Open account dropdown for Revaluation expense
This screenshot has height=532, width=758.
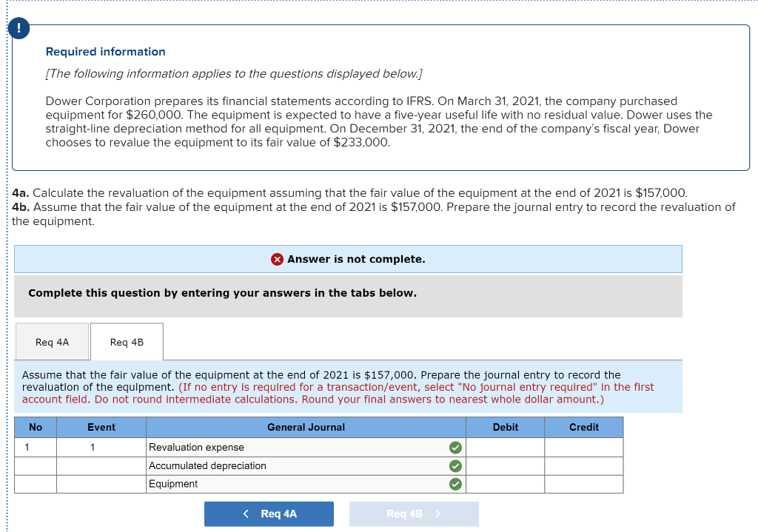point(296,447)
